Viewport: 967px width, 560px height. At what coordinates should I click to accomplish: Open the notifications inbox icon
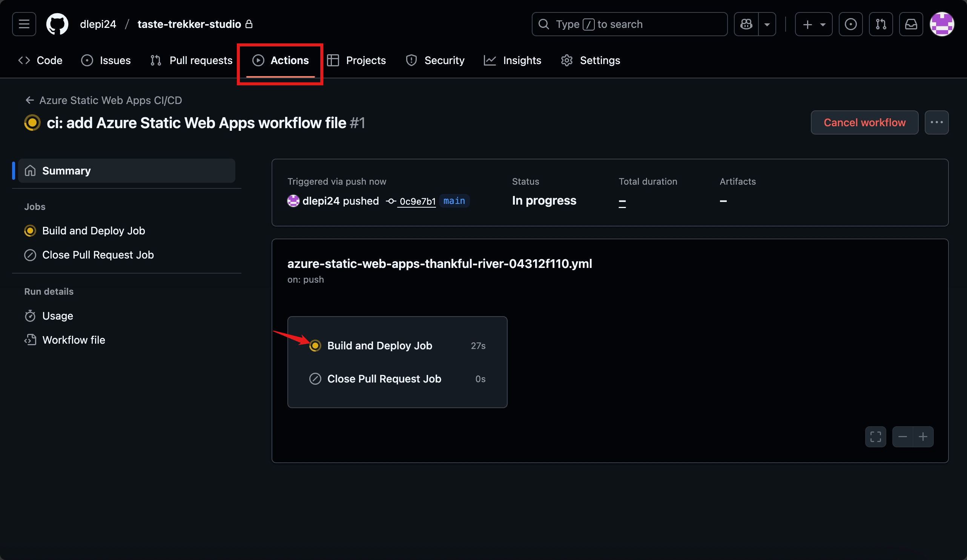911,24
